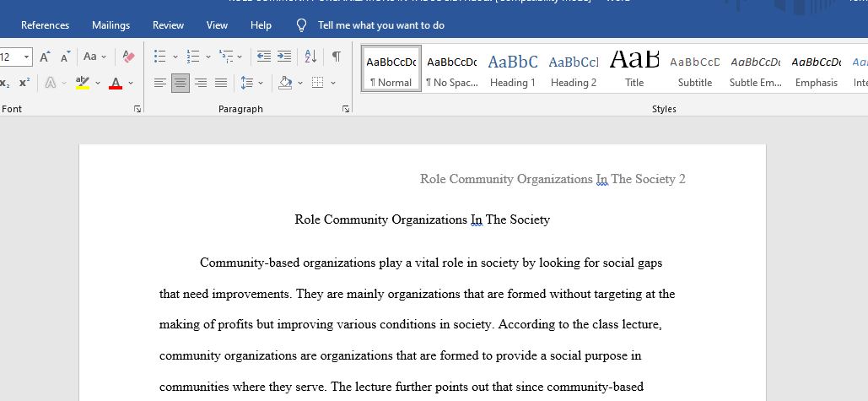
Task: Apply subscript formatting
Action: point(5,83)
